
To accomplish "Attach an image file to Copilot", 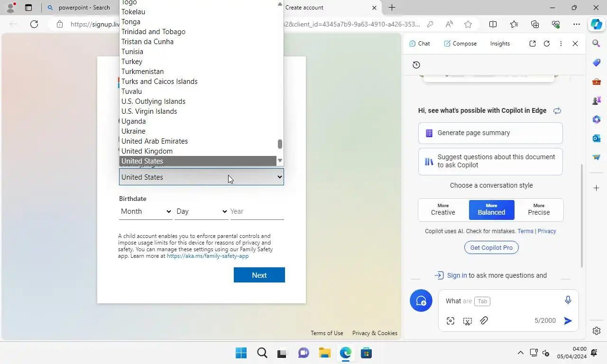I will coord(484,321).
